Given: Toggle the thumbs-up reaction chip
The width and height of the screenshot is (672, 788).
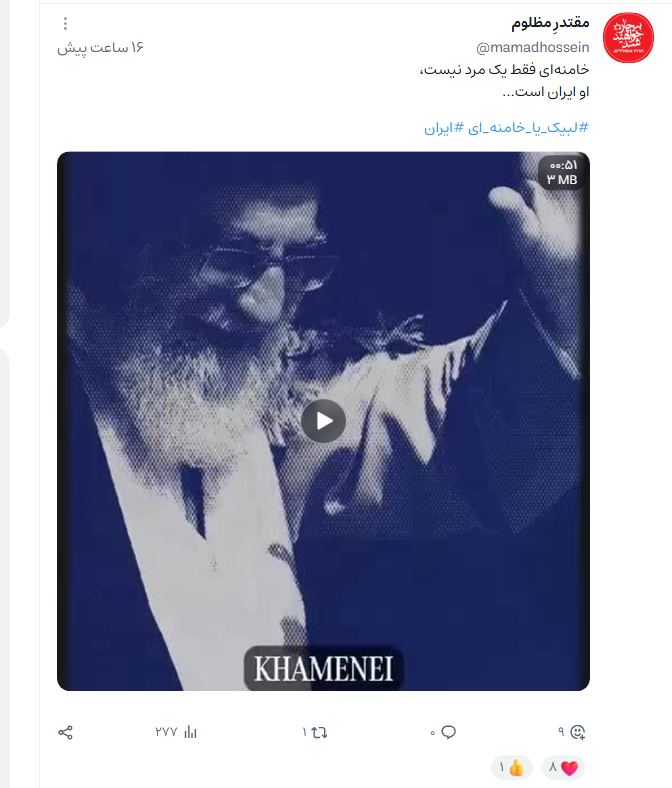Looking at the screenshot, I should (x=512, y=767).
